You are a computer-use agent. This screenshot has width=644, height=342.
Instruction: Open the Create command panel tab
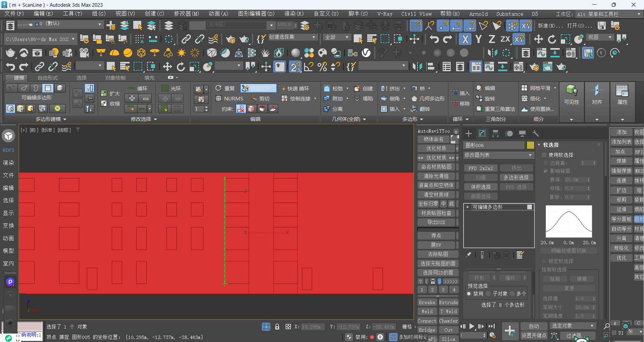[468, 133]
